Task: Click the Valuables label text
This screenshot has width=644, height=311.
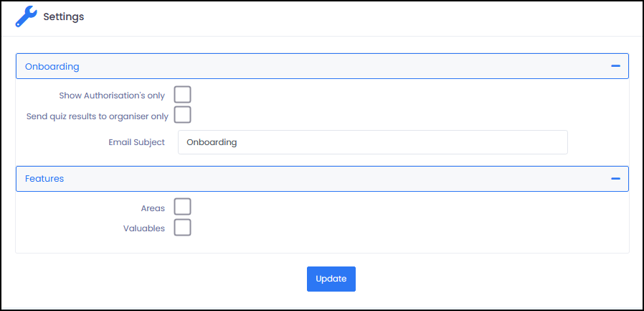Action: coord(144,228)
